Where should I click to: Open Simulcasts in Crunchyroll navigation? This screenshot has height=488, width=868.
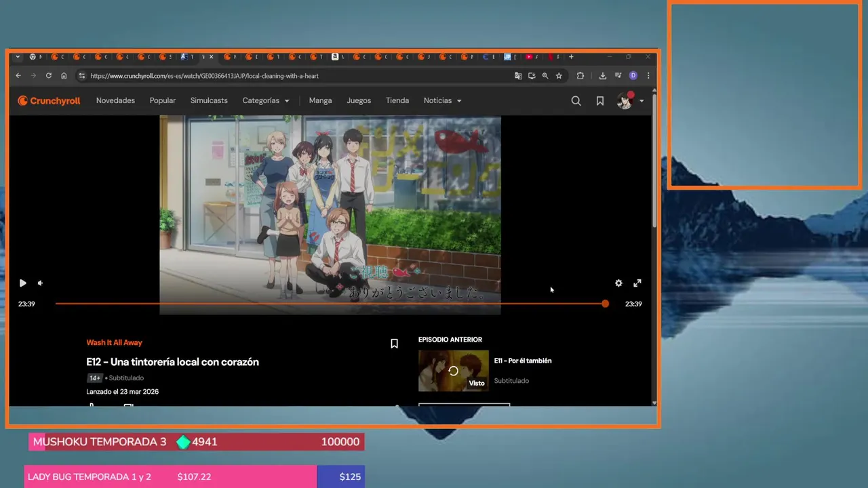pos(209,100)
